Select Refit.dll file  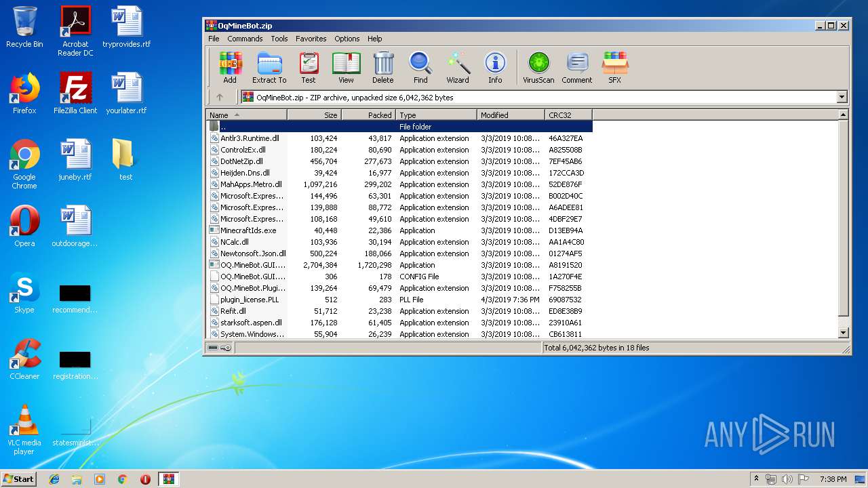point(400,311)
